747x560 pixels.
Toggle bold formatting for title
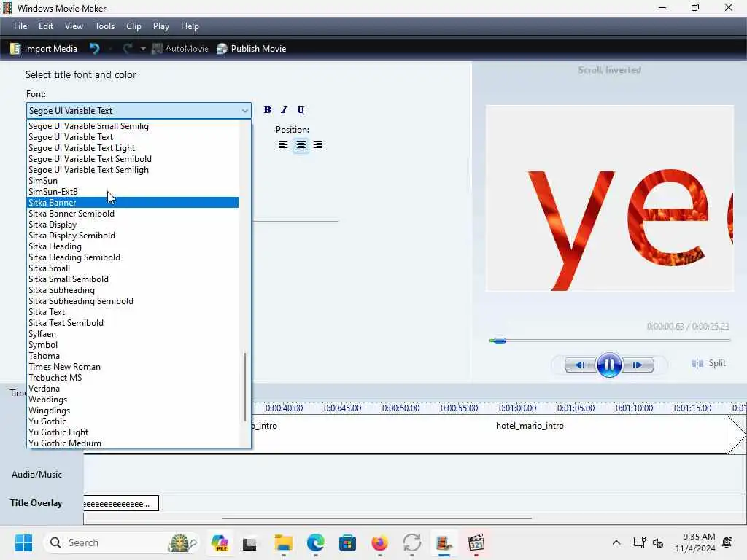[267, 110]
